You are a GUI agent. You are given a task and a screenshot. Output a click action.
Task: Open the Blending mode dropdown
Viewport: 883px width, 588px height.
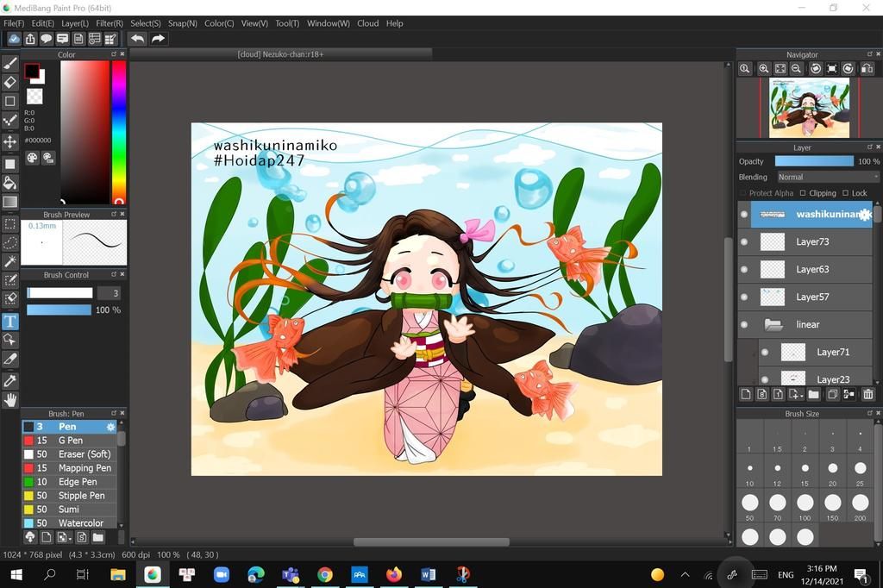pos(827,177)
